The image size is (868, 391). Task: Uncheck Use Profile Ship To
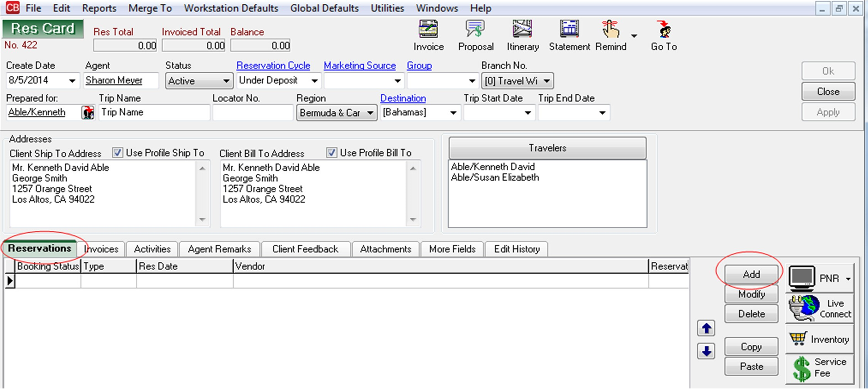[118, 153]
